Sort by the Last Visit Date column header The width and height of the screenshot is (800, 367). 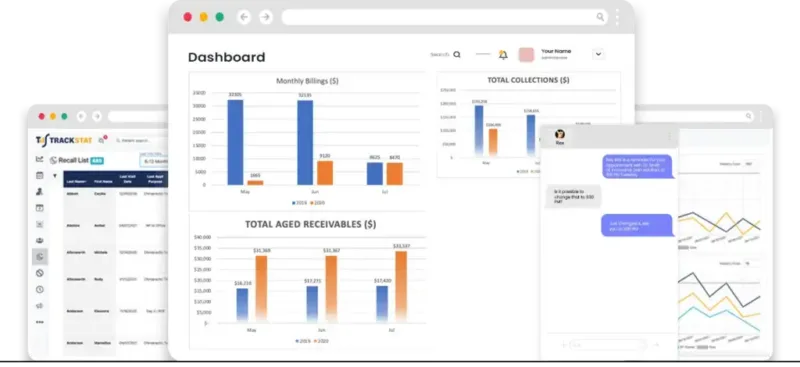tap(127, 179)
